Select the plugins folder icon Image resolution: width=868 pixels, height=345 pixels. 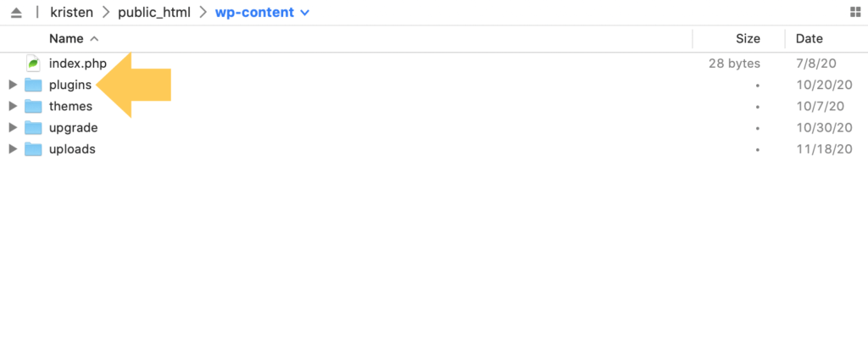33,85
